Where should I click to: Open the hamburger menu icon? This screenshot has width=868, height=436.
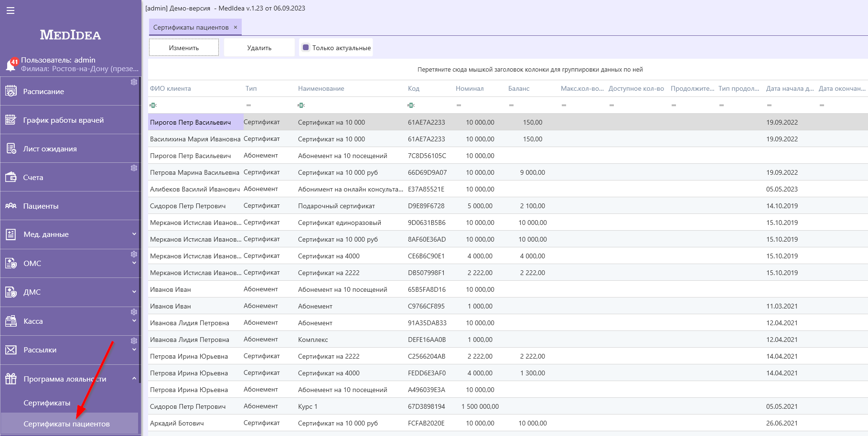pyautogui.click(x=11, y=11)
